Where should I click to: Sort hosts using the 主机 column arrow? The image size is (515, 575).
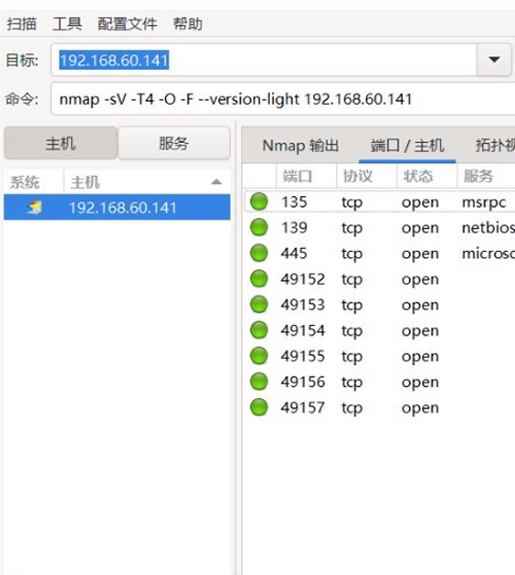216,182
